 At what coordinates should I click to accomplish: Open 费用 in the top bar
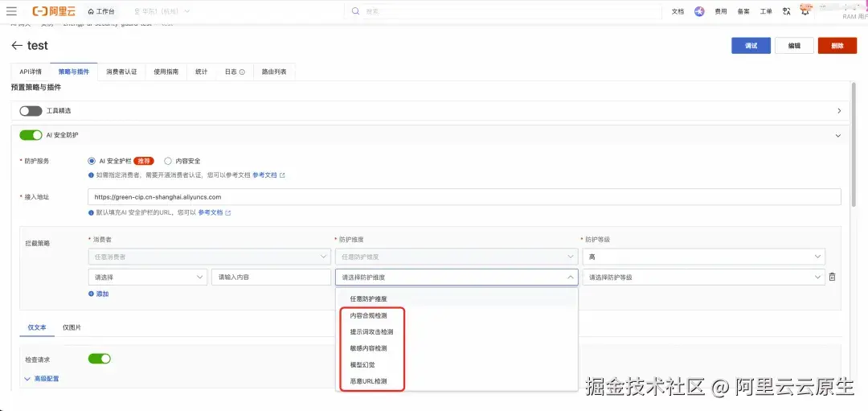721,11
